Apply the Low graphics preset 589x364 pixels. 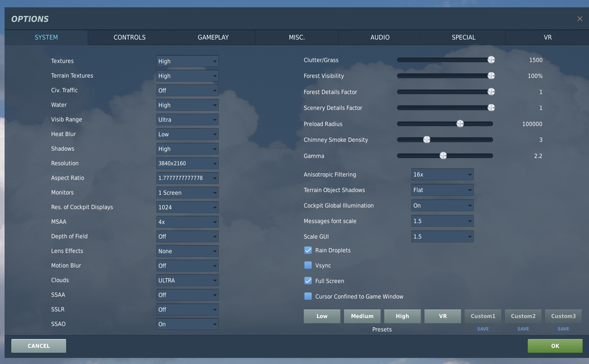322,316
